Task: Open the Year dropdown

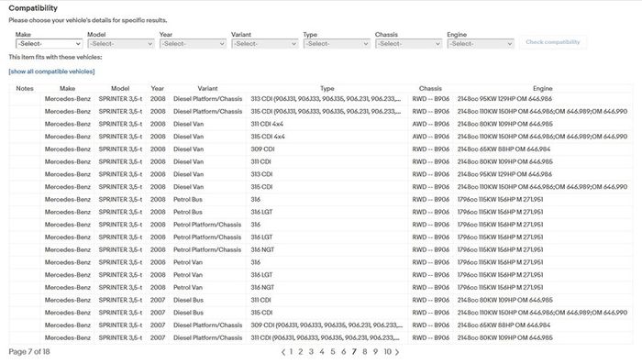Action: point(193,44)
